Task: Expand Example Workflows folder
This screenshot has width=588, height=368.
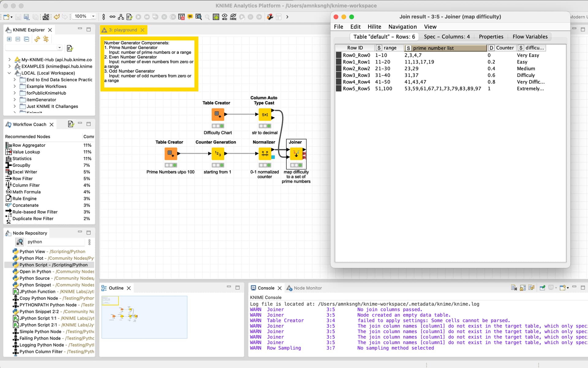Action: [x=14, y=86]
